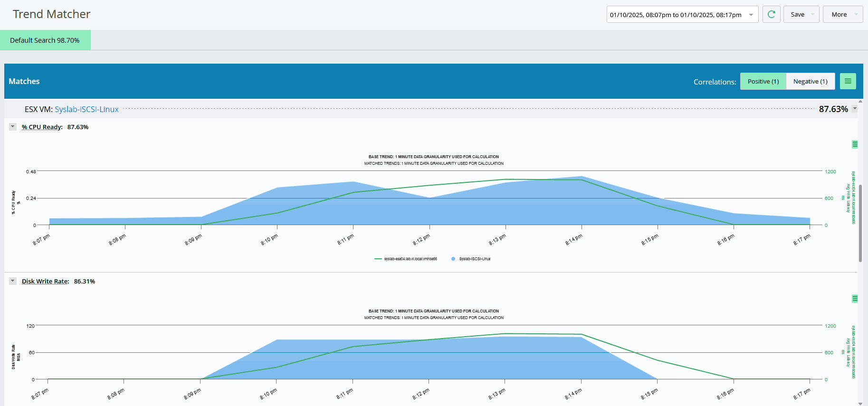Viewport: 868px width, 406px height.
Task: Click the Trend Matcher page title
Action: tap(51, 14)
